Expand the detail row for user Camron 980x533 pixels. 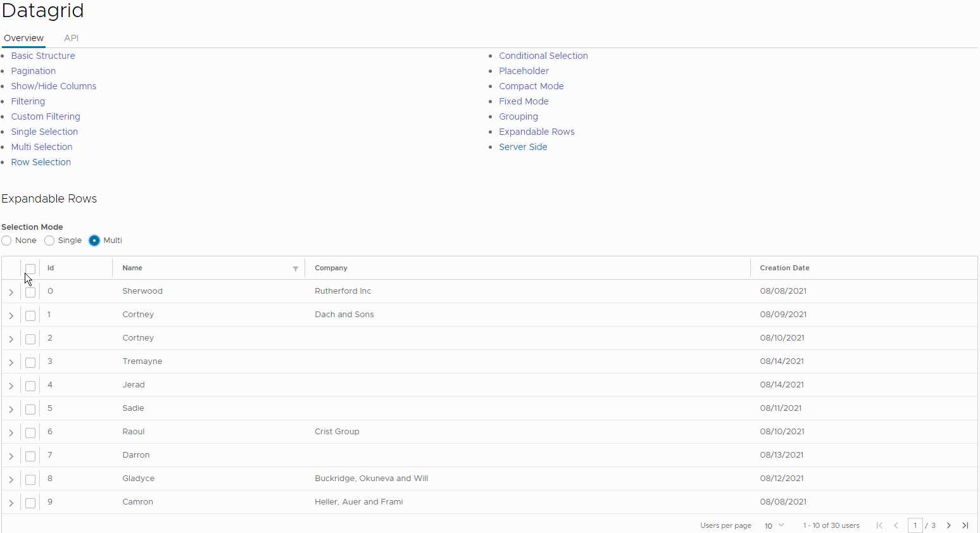click(x=11, y=503)
